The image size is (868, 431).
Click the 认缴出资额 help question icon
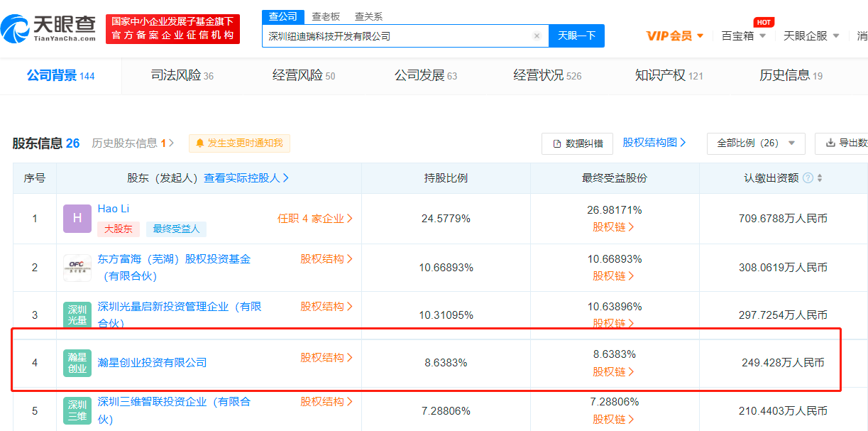click(x=808, y=178)
